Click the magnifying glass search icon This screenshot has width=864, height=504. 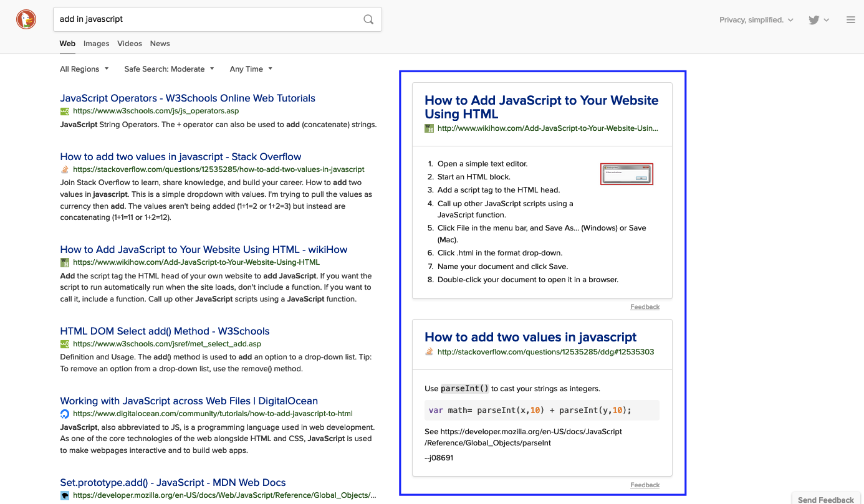368,19
